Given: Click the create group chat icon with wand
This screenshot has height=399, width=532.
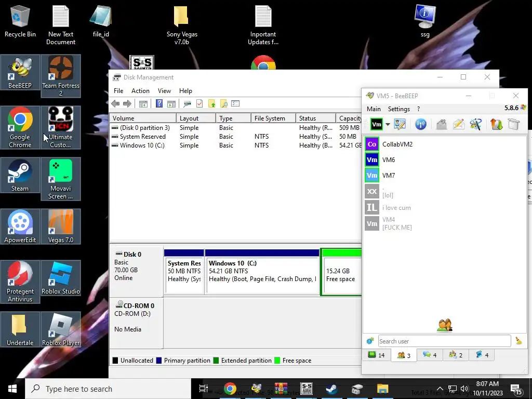Looking at the screenshot, I should [x=476, y=125].
